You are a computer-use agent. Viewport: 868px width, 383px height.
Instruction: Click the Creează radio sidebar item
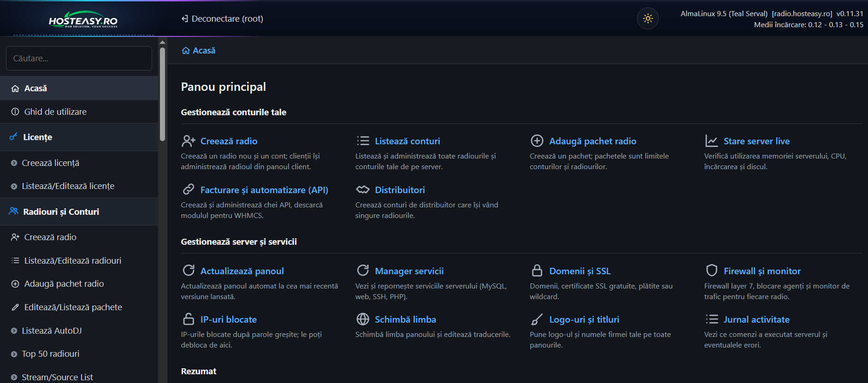pyautogui.click(x=79, y=237)
